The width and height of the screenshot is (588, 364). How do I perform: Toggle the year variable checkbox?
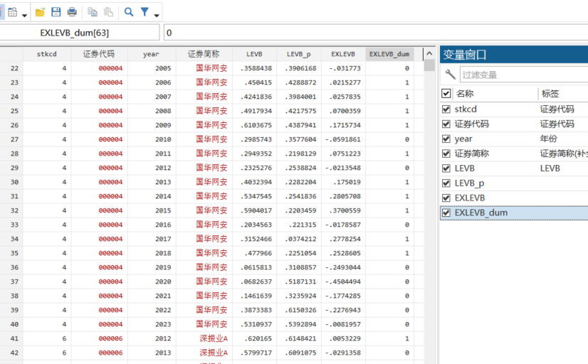(x=446, y=139)
